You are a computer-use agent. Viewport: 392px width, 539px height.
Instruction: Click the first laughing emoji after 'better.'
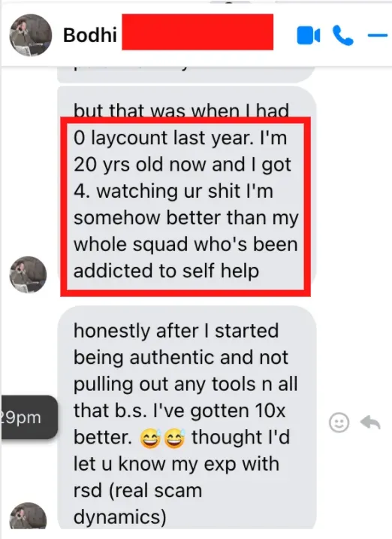[x=150, y=438]
